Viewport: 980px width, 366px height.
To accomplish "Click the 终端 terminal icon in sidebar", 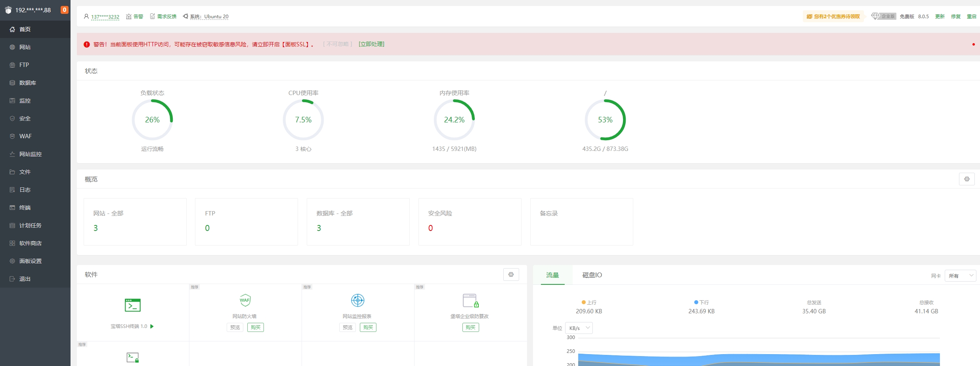I will coord(12,208).
